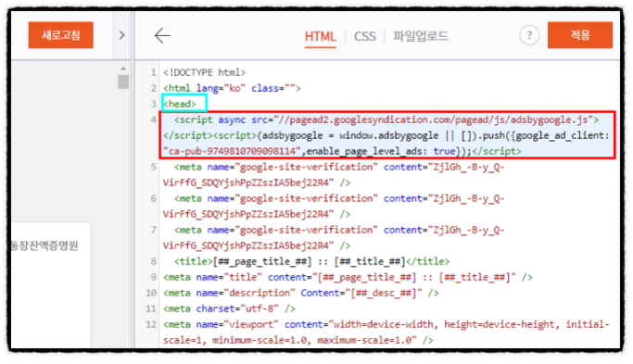633x364 pixels.
Task: Switch to the HTML tab
Action: (320, 37)
